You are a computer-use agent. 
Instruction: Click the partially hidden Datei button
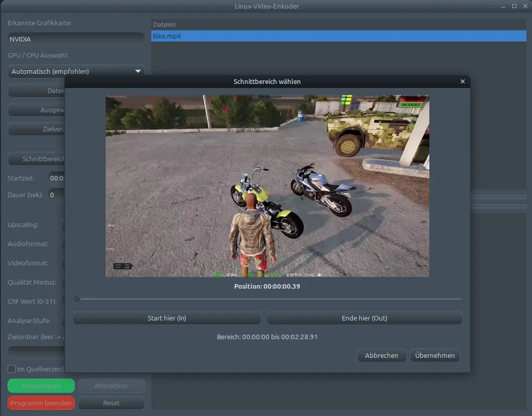tap(36, 90)
